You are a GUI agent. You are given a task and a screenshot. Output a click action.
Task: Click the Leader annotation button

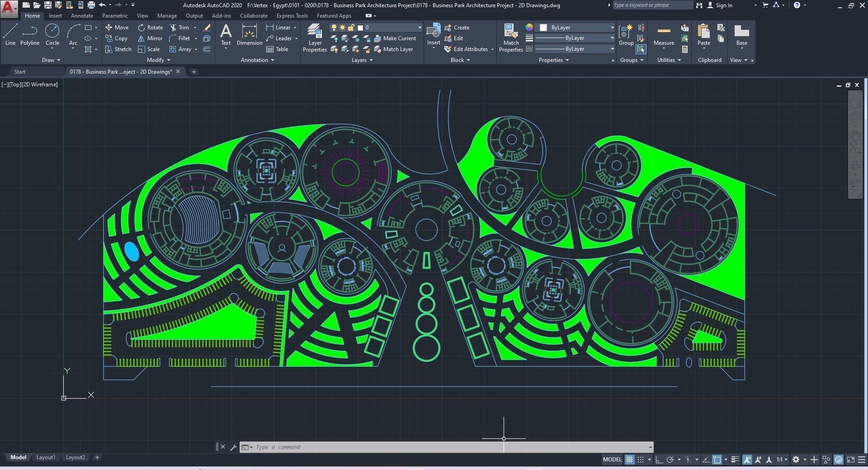[x=279, y=38]
